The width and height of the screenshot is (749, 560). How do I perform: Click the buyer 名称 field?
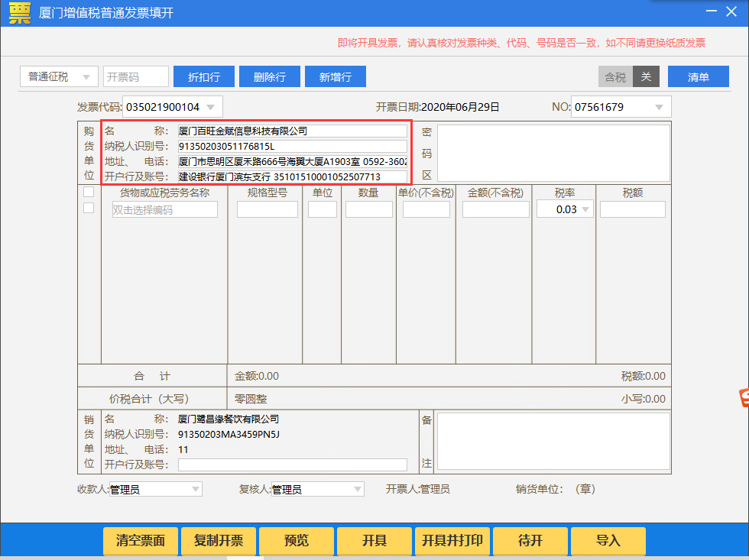[292, 131]
